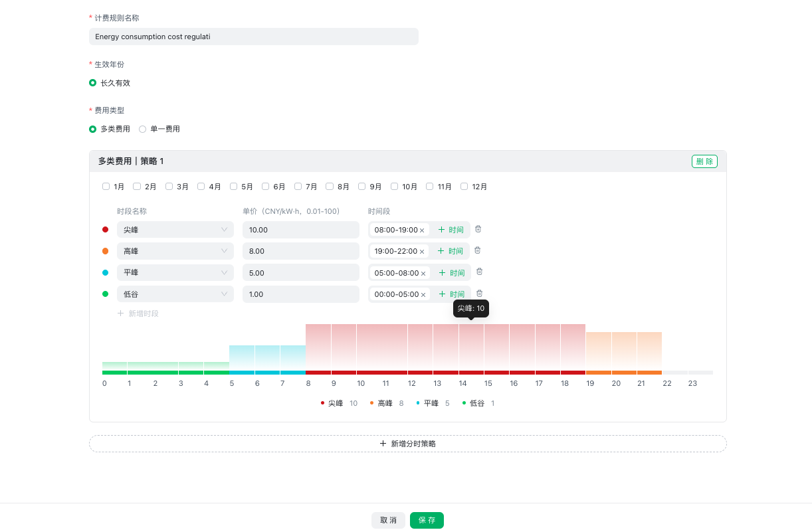Expand the 高峰 period name dropdown
The width and height of the screenshot is (812, 532).
tap(175, 251)
